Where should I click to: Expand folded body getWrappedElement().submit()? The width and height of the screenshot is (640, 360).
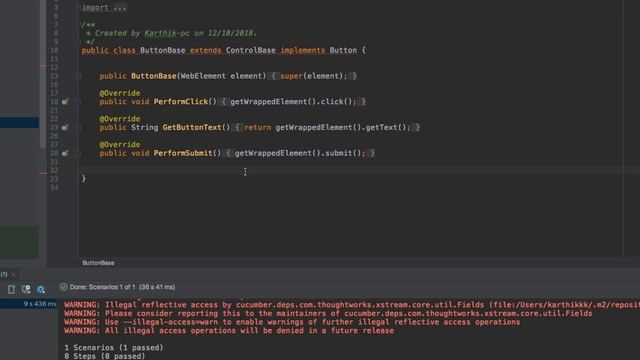(300, 153)
